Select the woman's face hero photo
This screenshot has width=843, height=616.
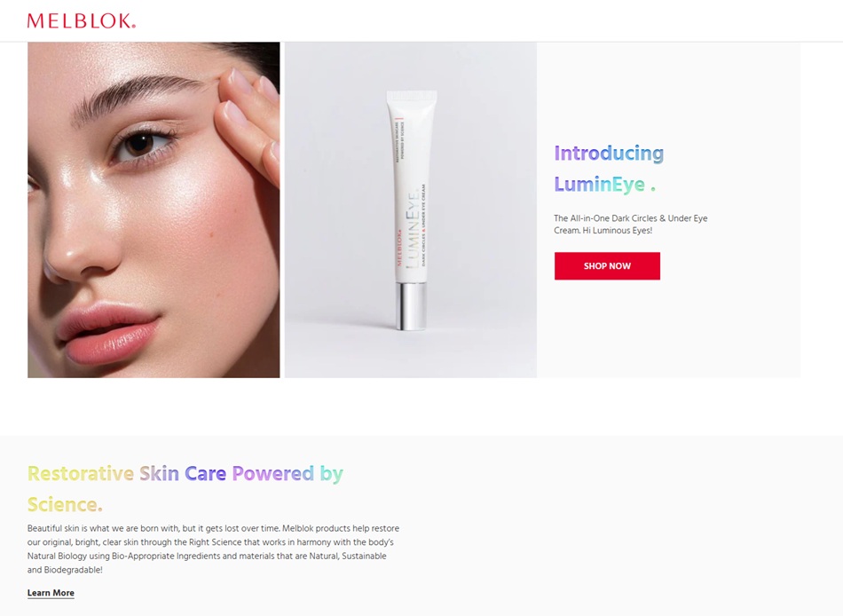(x=154, y=209)
